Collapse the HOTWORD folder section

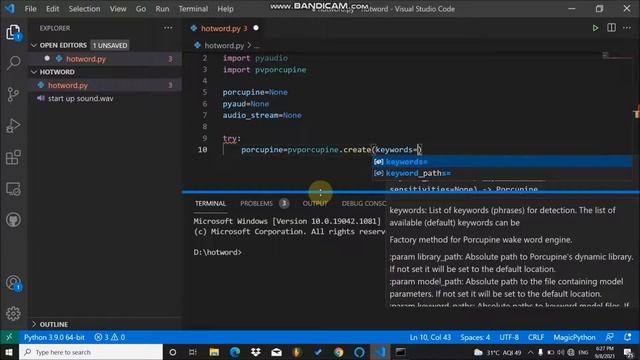(x=34, y=72)
